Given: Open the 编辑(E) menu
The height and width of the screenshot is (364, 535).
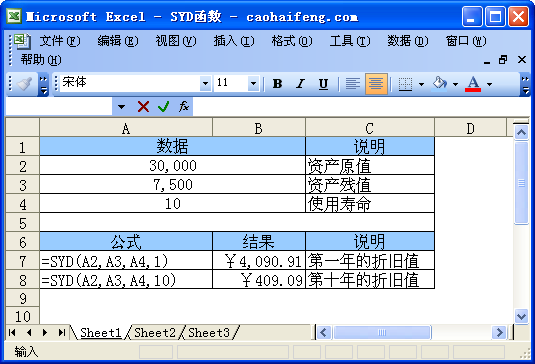Looking at the screenshot, I should click(118, 41).
